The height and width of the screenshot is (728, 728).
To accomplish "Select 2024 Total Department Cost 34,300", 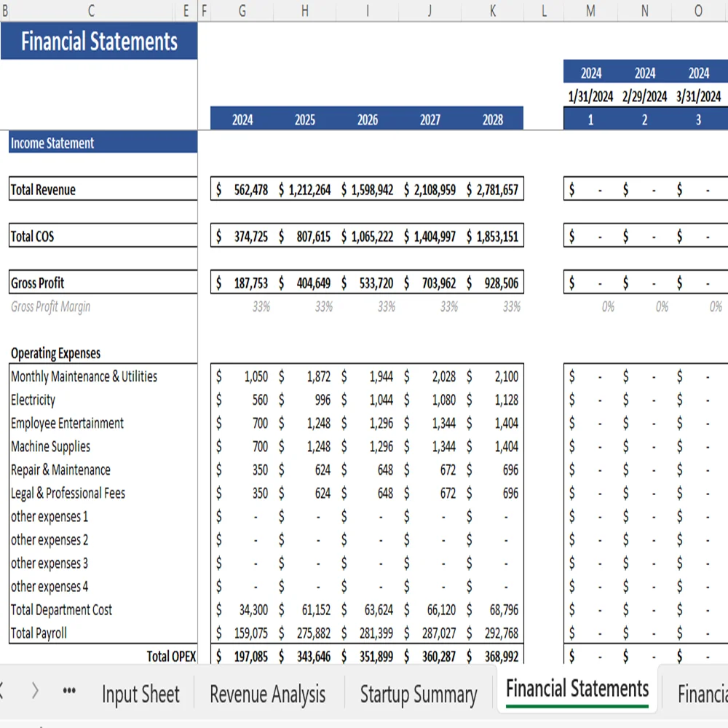I will point(242,609).
